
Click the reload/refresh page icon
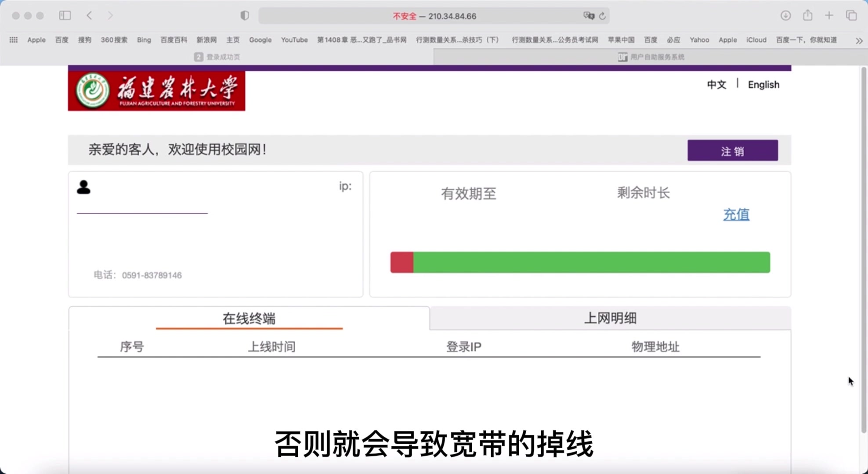click(x=602, y=16)
